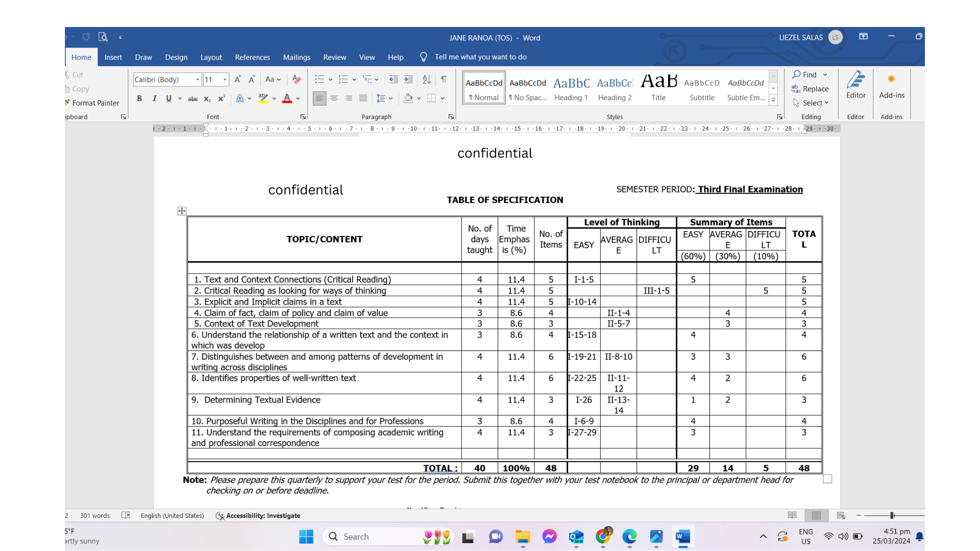Click the Tell me what you want field
Viewport: 980px width, 551px height.
[x=480, y=57]
